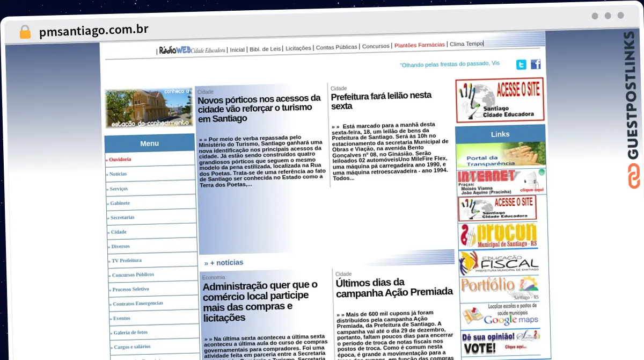
Task: Open Rádio WEB Cidade Educadora logo
Action: click(192, 50)
